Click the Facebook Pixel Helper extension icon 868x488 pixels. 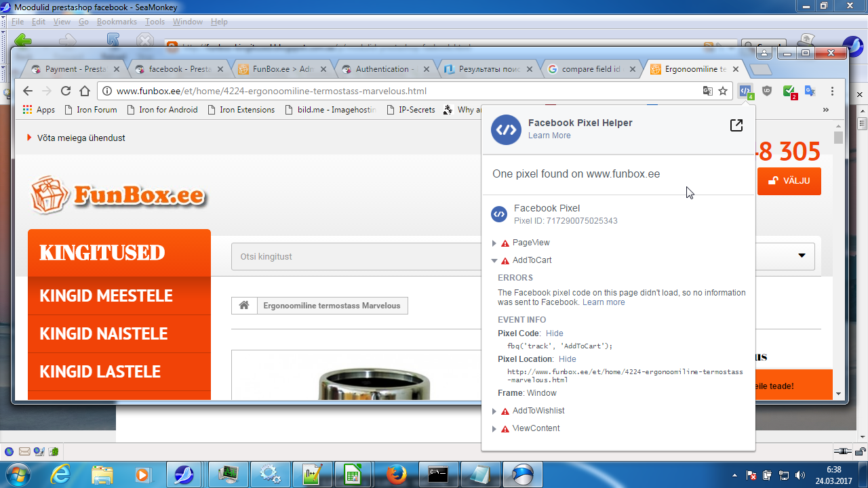pos(745,91)
